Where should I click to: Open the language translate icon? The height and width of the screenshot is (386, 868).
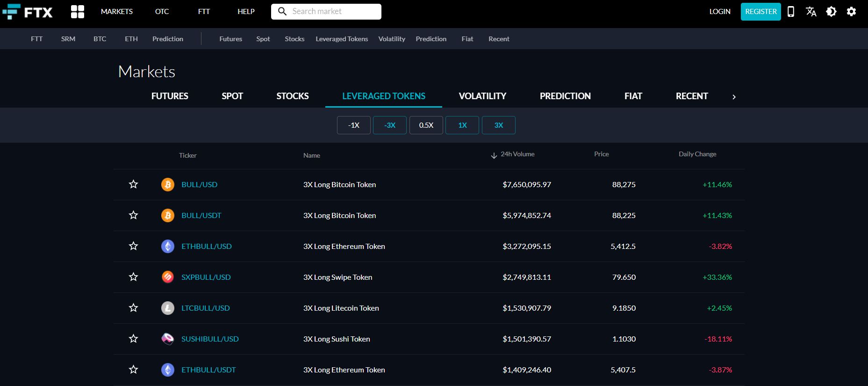click(x=811, y=12)
